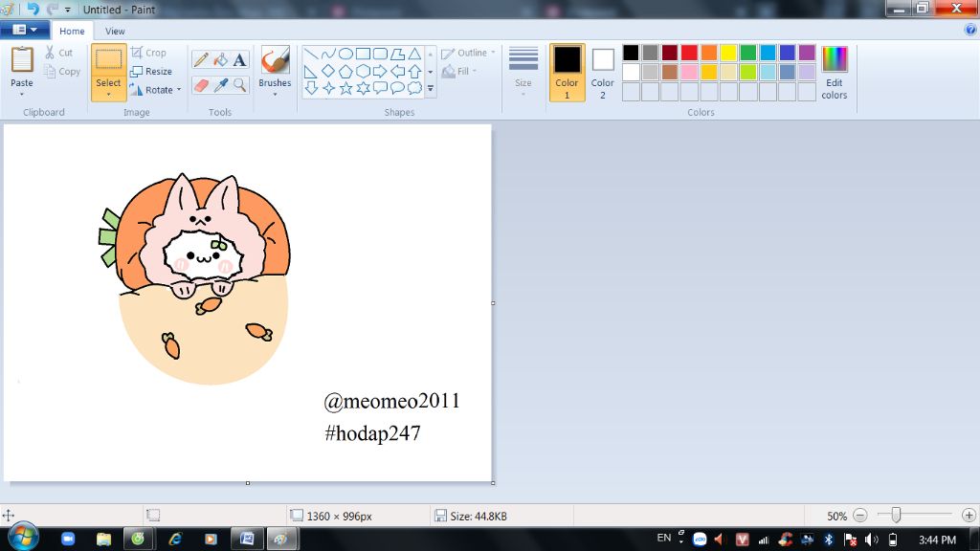Click the Undo arrow in quick access toolbar

[x=33, y=9]
